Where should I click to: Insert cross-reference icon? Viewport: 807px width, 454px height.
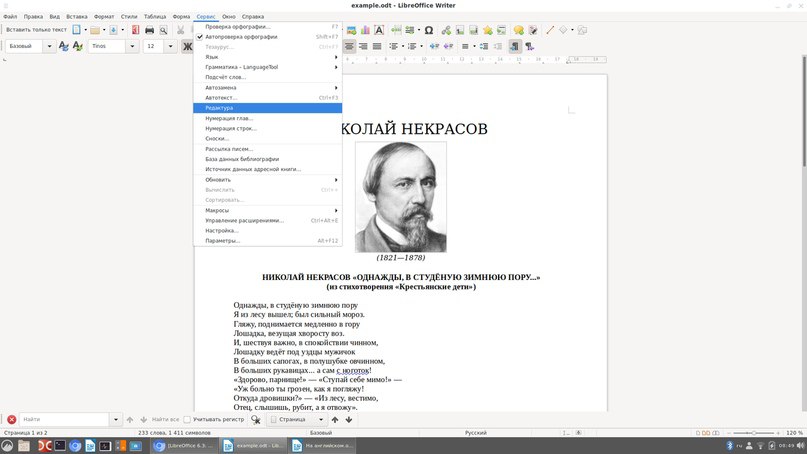pos(501,30)
